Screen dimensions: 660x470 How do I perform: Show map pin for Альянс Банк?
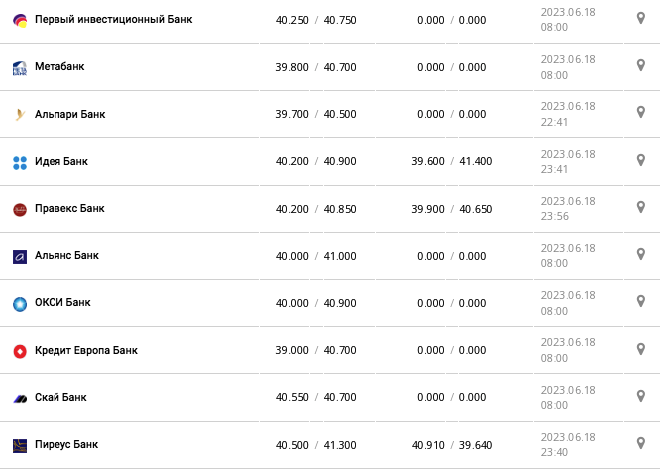(x=641, y=254)
